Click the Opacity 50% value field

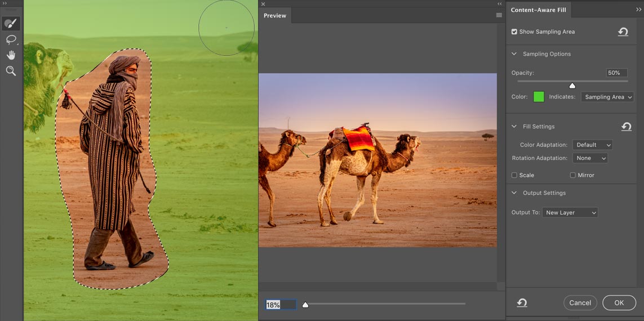(616, 73)
